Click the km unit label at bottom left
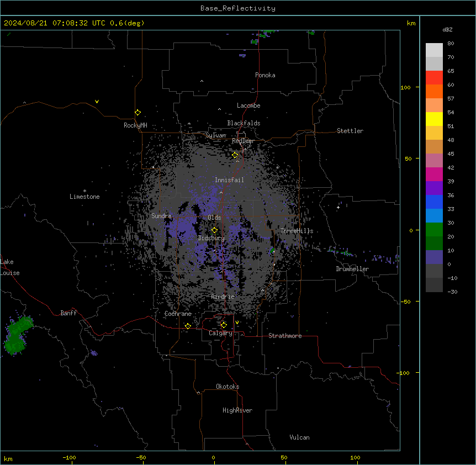 8,459
